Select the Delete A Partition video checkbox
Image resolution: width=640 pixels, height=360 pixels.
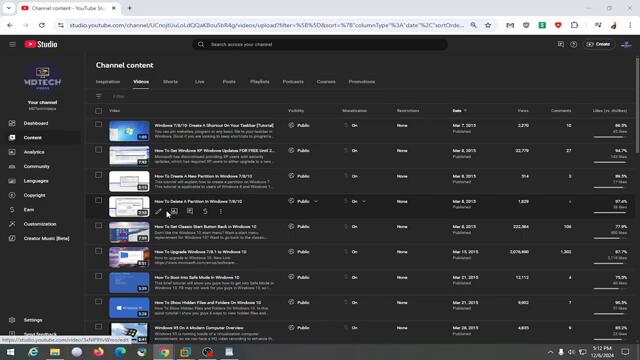coord(99,200)
